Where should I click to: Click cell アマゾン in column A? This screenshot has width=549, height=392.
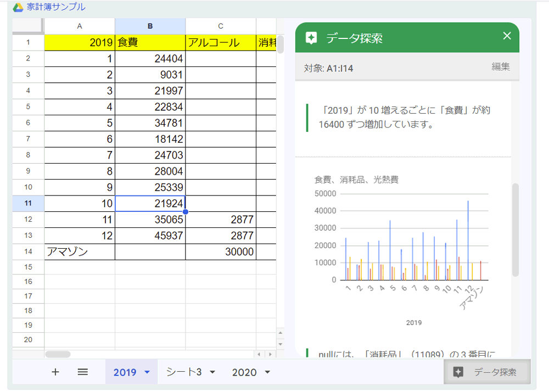pos(80,252)
